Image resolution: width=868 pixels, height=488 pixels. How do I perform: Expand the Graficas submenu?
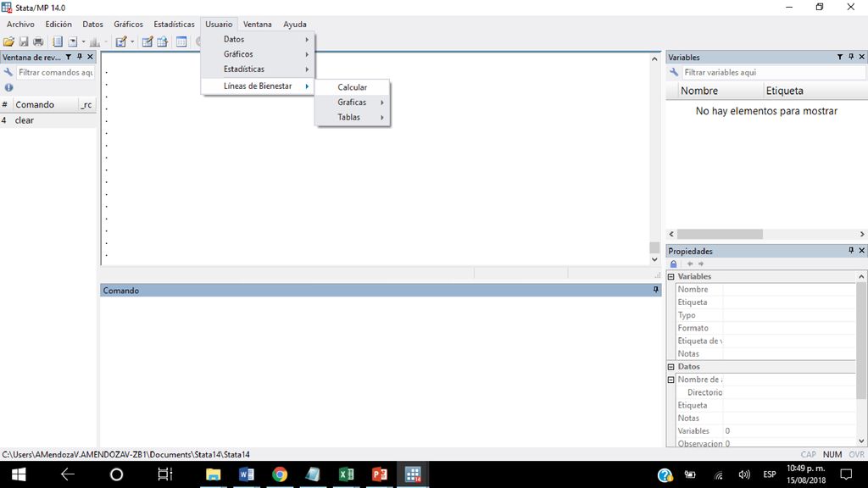[x=353, y=103]
